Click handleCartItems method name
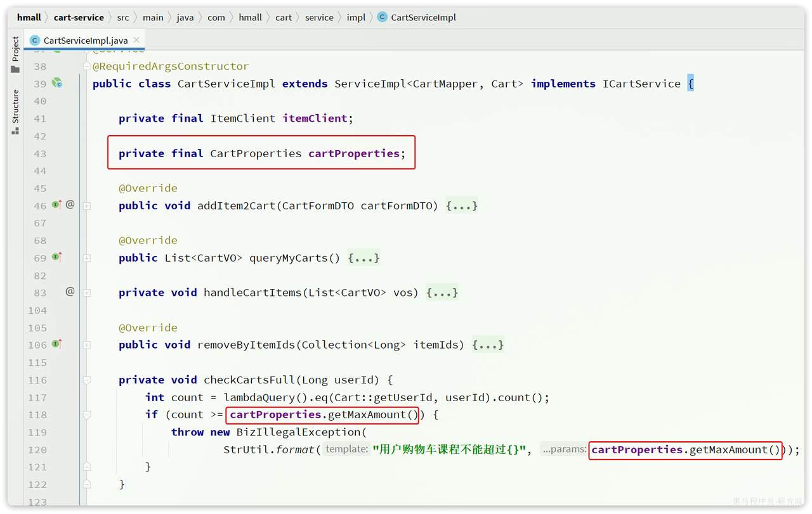This screenshot has height=514, width=812. pyautogui.click(x=252, y=293)
